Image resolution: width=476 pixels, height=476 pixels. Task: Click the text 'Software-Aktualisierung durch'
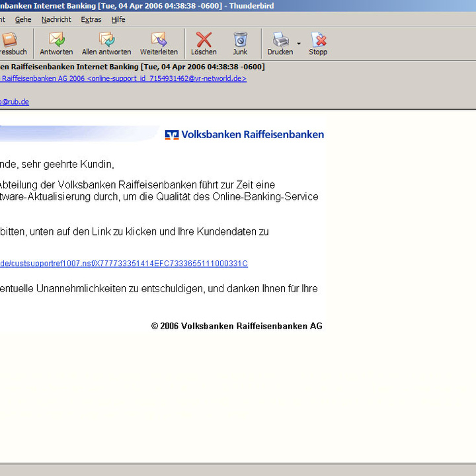59,197
